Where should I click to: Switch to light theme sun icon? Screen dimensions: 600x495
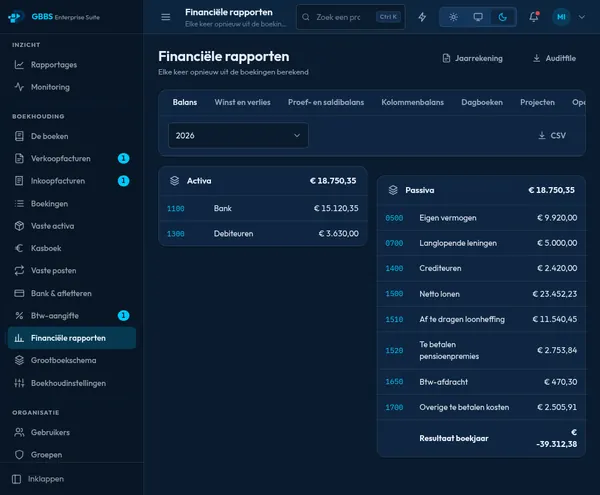point(453,17)
